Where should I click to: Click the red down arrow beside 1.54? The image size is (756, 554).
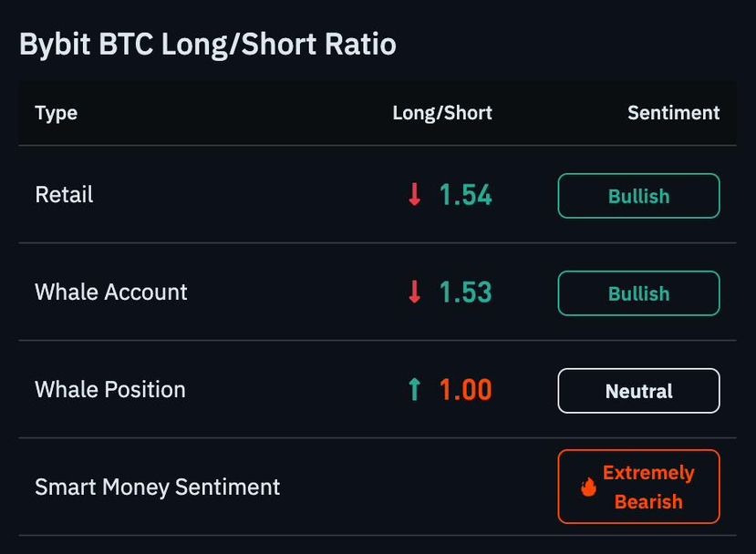(414, 194)
